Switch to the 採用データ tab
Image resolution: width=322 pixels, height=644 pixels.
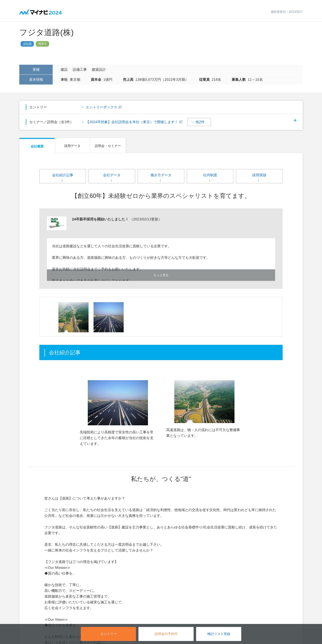[72, 146]
